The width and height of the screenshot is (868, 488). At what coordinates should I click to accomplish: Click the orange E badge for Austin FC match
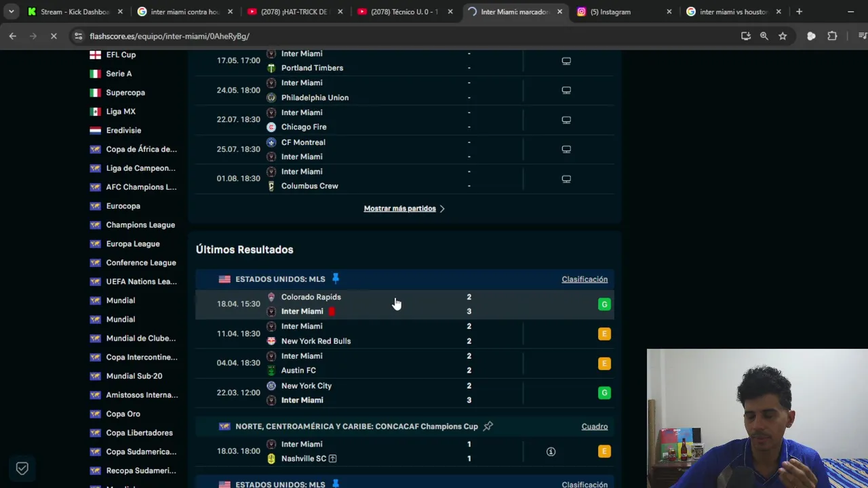click(604, 363)
